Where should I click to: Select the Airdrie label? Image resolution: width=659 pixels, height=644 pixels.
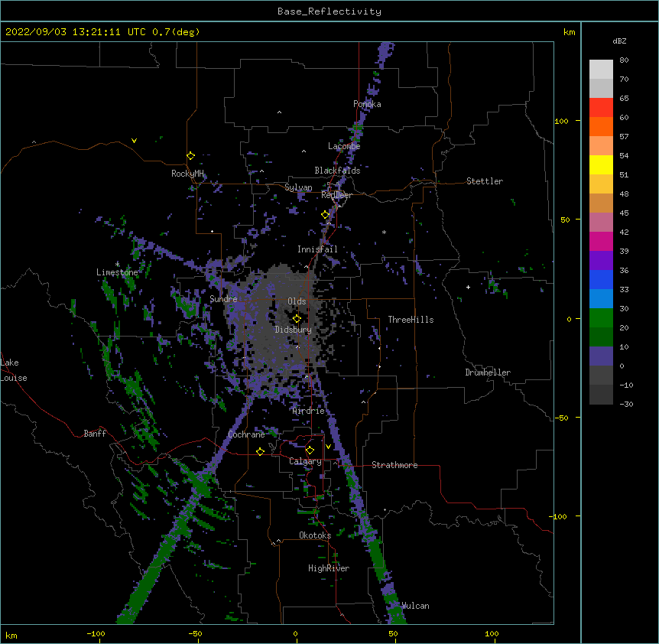[x=309, y=411]
